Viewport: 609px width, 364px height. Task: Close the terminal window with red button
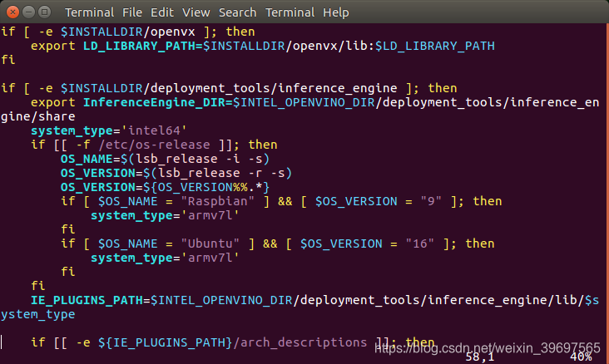click(x=12, y=12)
